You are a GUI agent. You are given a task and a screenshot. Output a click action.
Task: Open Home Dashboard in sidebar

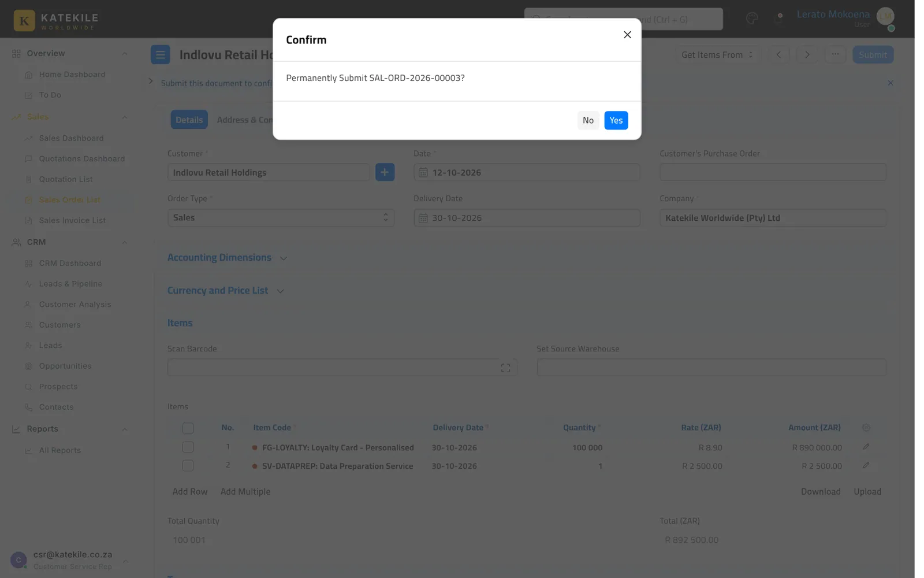72,75
